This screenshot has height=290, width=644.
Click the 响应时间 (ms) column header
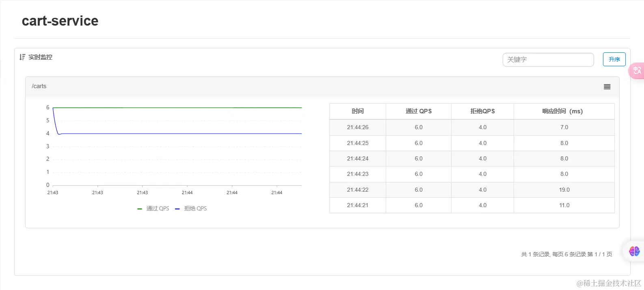pyautogui.click(x=564, y=111)
